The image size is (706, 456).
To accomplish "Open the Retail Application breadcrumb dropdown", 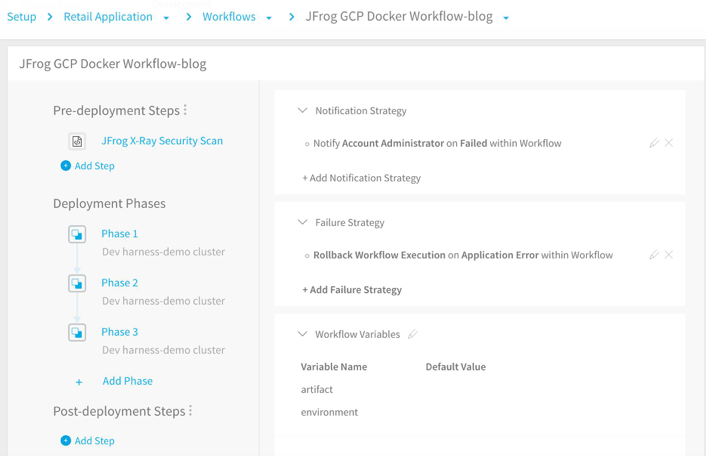I will click(166, 18).
